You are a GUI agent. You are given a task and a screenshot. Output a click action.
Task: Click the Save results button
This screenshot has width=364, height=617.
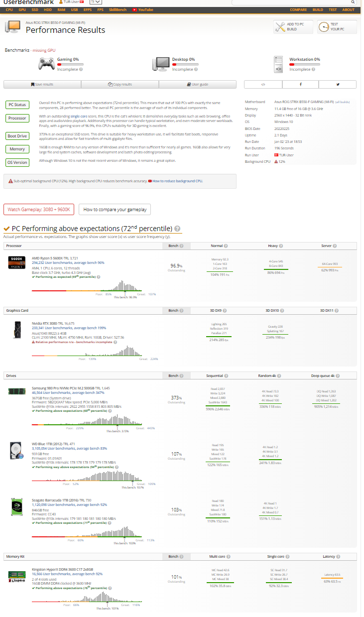(42, 85)
